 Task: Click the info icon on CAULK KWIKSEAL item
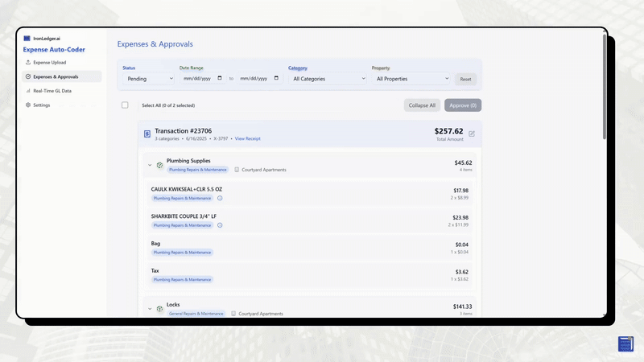click(x=220, y=198)
